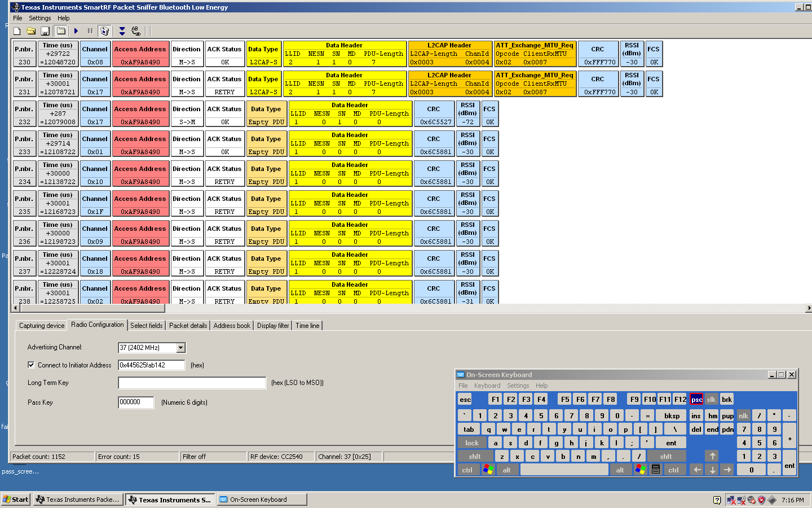
Task: Click the application menu key on the On-Screen Keyboard
Action: (656, 470)
